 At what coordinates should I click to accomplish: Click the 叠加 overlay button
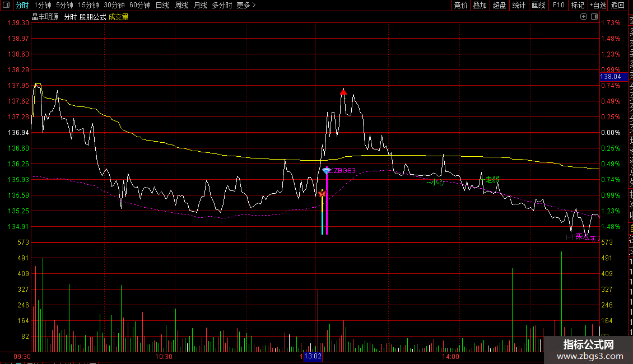pyautogui.click(x=480, y=5)
